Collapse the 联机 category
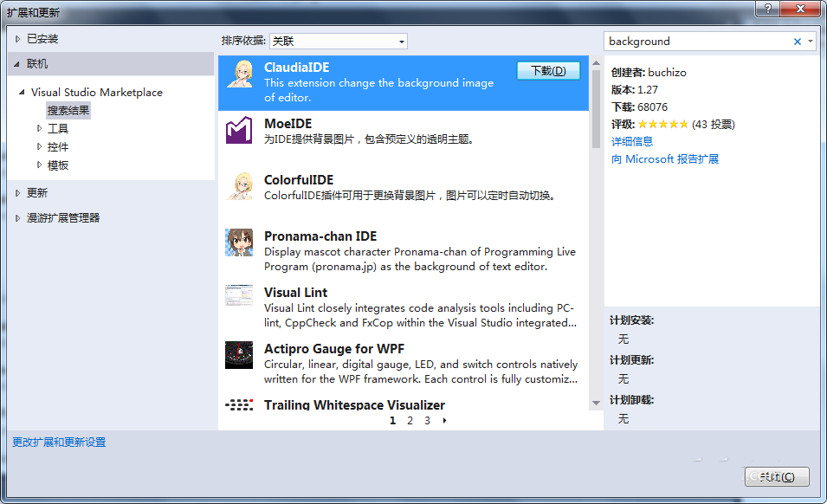The image size is (827, 504). coord(16,64)
